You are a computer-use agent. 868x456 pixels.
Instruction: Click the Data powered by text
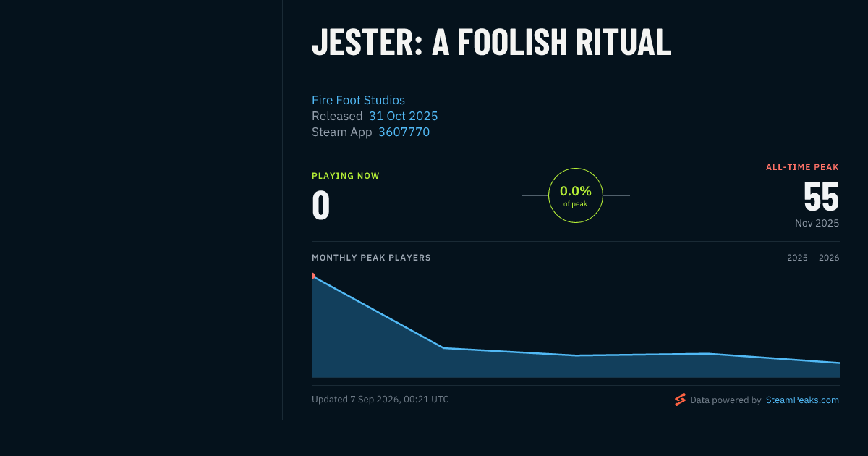(x=726, y=400)
